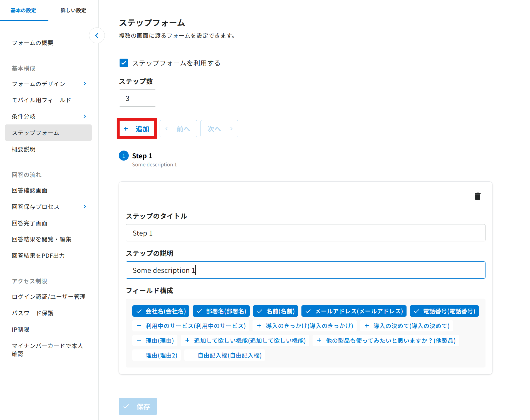Click the Step 1 heading label

(x=142, y=156)
